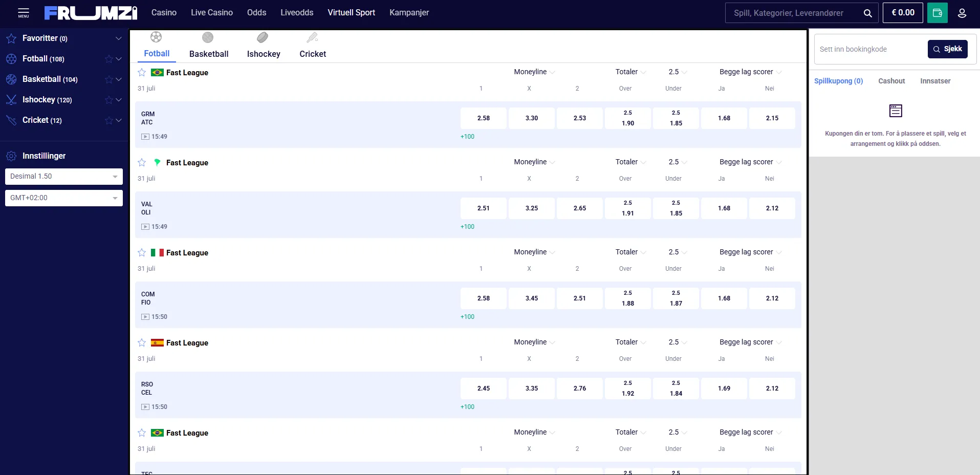Image resolution: width=980 pixels, height=475 pixels.
Task: Click the FRUMZI logo
Action: click(x=91, y=13)
